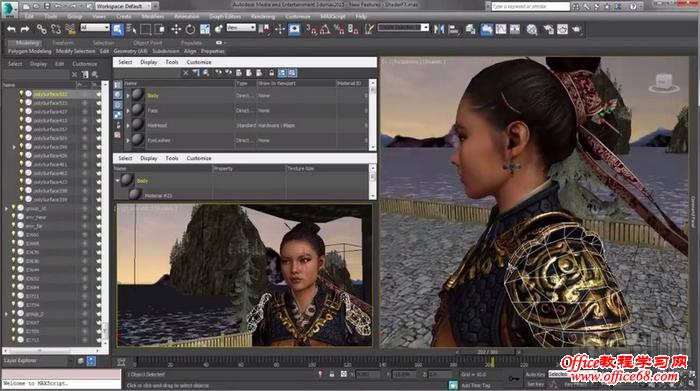Click the Subdivision ribbon panel button
This screenshot has width=700, height=391.
pyautogui.click(x=166, y=51)
